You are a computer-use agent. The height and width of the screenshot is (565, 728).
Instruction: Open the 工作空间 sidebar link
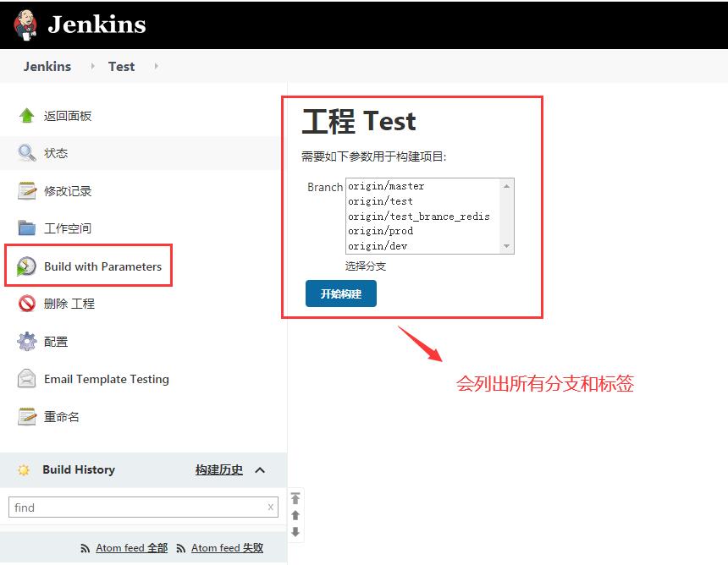tap(68, 228)
